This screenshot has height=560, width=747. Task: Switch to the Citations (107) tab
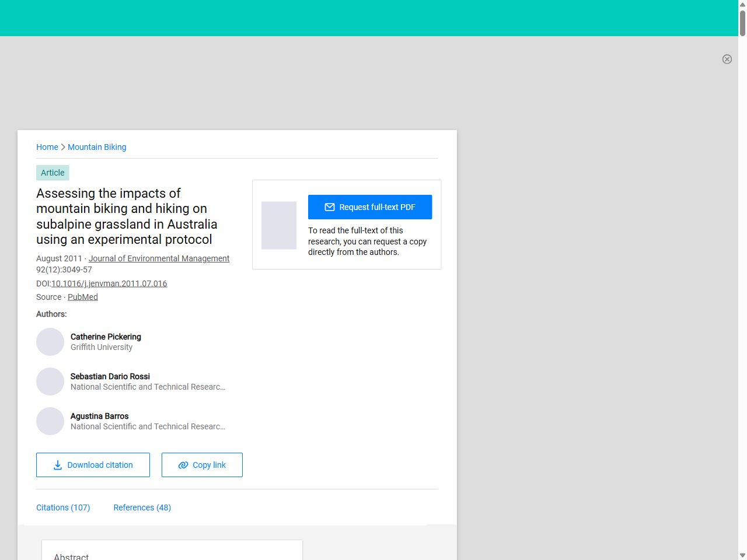(63, 508)
